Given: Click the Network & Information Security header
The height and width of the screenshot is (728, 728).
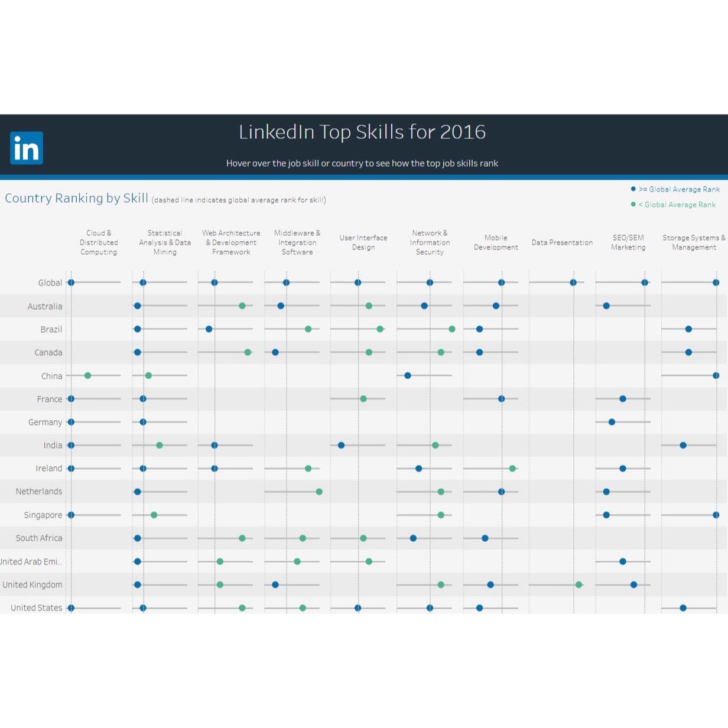Looking at the screenshot, I should tap(430, 242).
